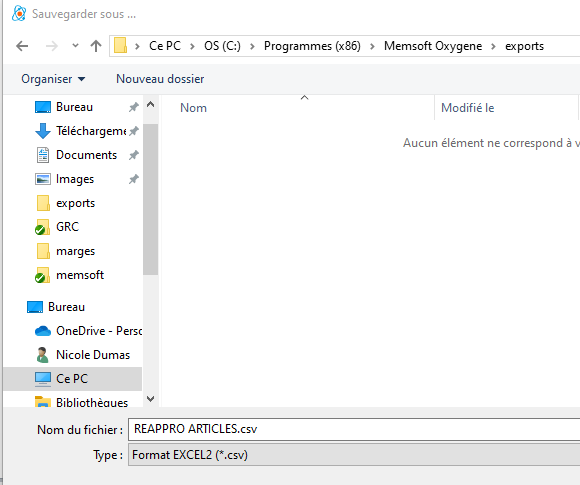The height and width of the screenshot is (485, 580).
Task: Click the OneDrive cloud icon
Action: pos(43,331)
